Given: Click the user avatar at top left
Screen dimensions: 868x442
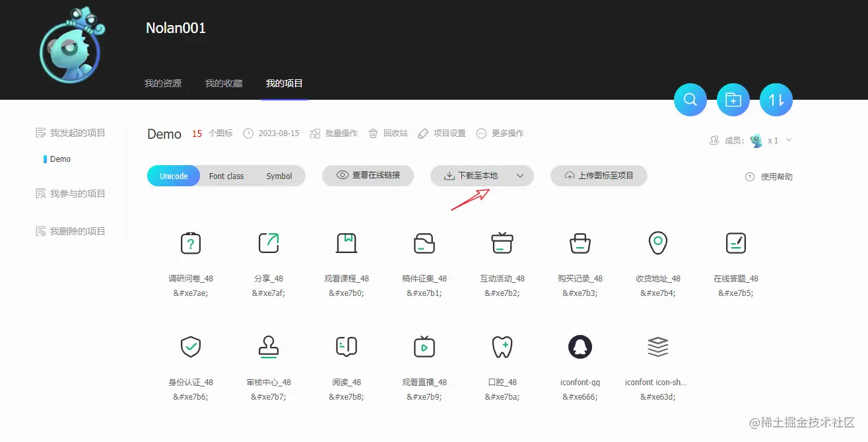Looking at the screenshot, I should [70, 46].
